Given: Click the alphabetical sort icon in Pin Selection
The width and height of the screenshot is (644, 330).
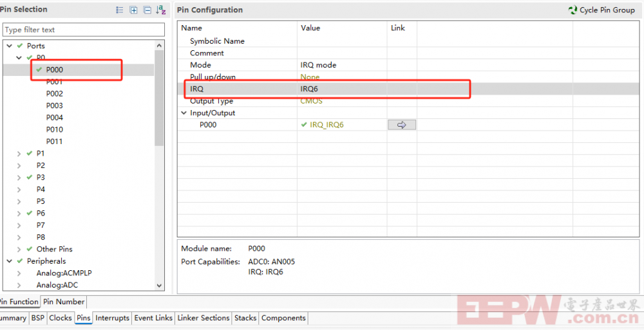Looking at the screenshot, I should (x=160, y=10).
